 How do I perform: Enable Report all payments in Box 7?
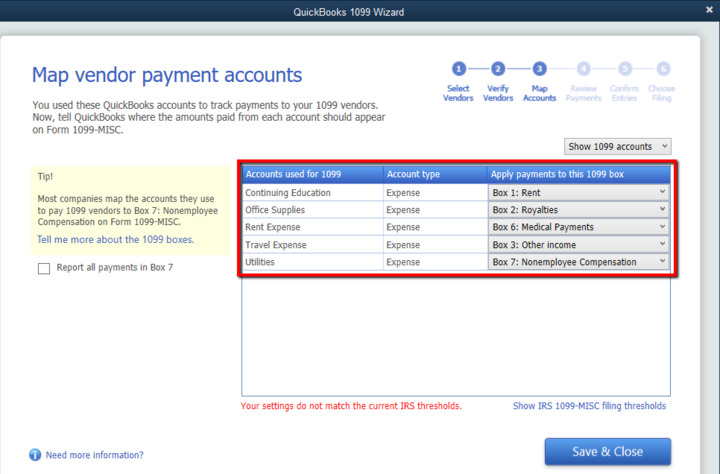pos(44,268)
